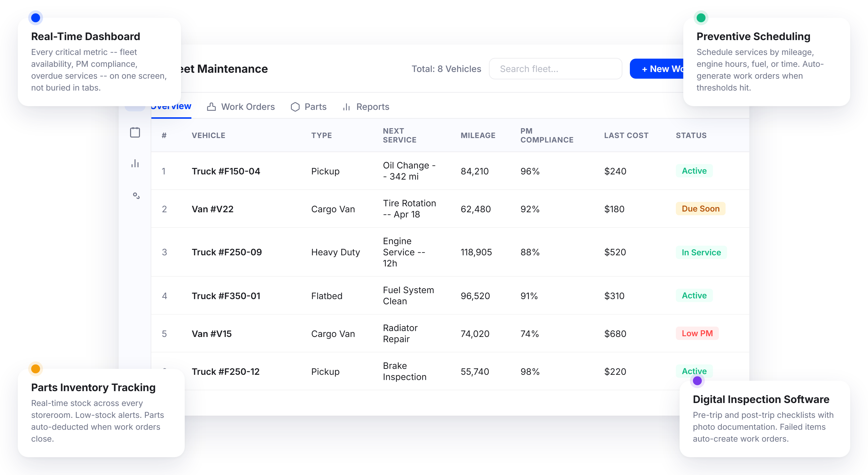868x475 pixels.
Task: Click the Real-Time Dashboard card heading
Action: pyautogui.click(x=86, y=36)
